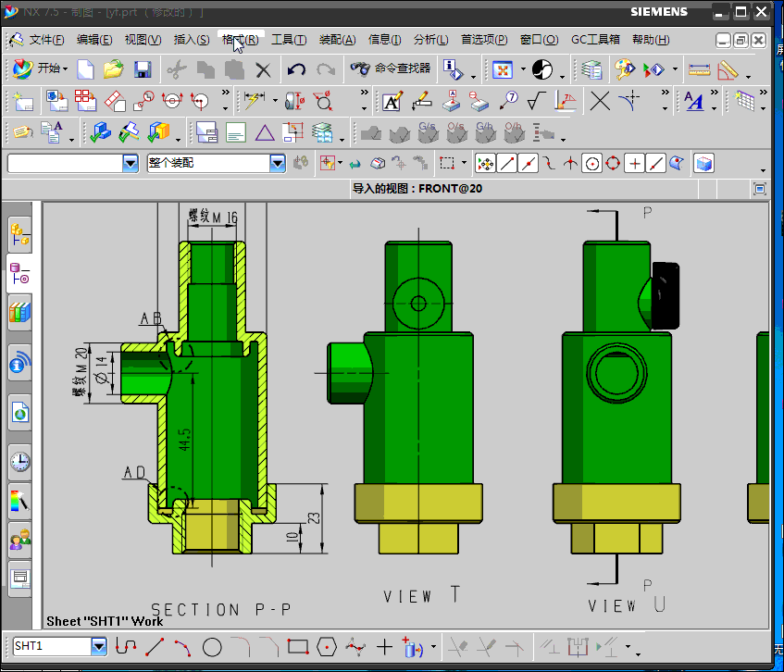Screen dimensions: 784x672
Task: Click the ID Symbol balloon icon
Action: tap(508, 101)
